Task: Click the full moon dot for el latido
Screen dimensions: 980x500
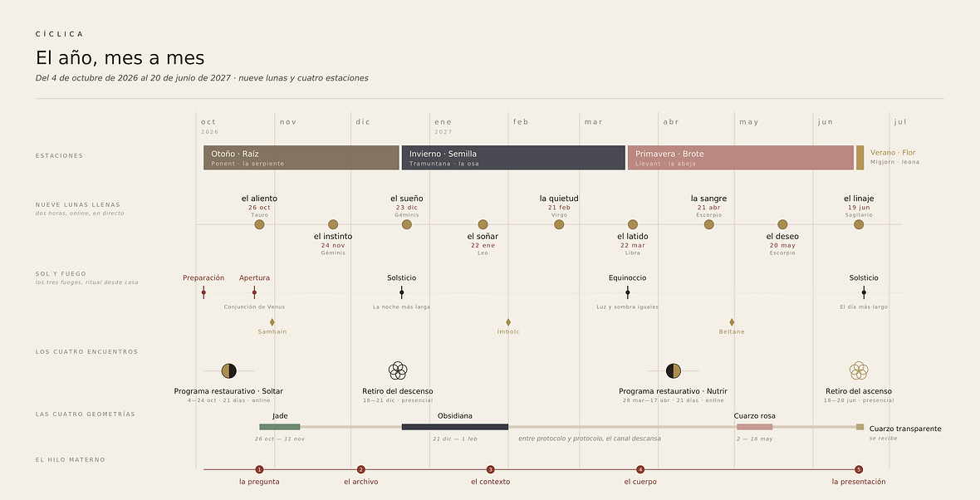Action: [x=633, y=224]
